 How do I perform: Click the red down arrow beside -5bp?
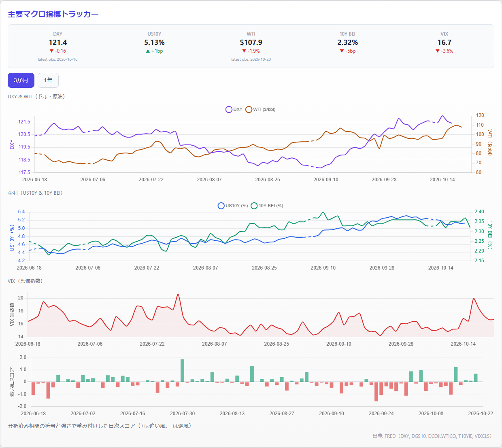(x=342, y=51)
